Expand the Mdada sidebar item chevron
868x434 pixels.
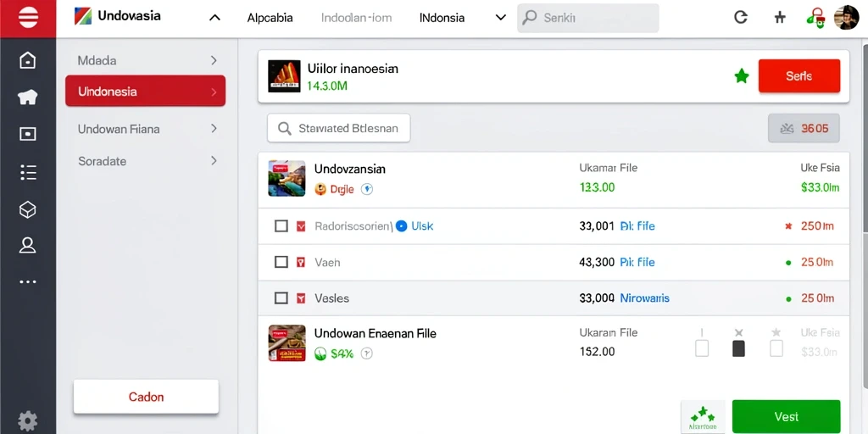click(x=214, y=60)
